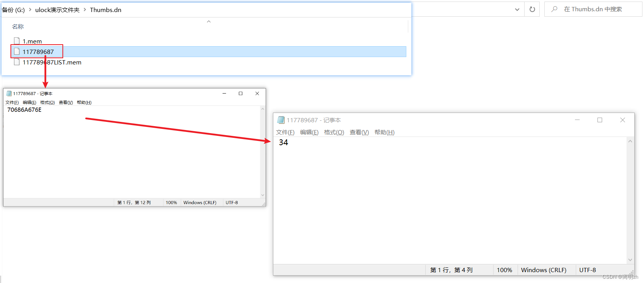Click scroll-up arrow in large Notepad

[x=630, y=141]
